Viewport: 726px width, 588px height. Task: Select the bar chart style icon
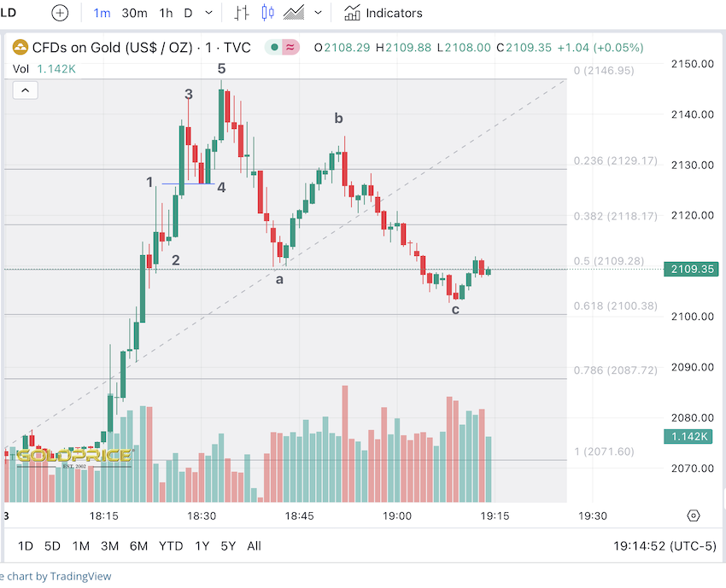click(x=242, y=13)
